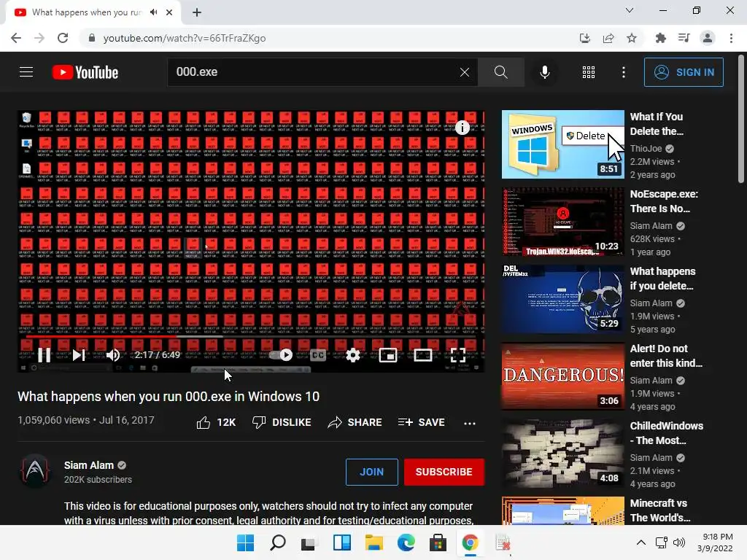This screenshot has height=560, width=747.
Task: Click the JOIN button
Action: pos(371,472)
